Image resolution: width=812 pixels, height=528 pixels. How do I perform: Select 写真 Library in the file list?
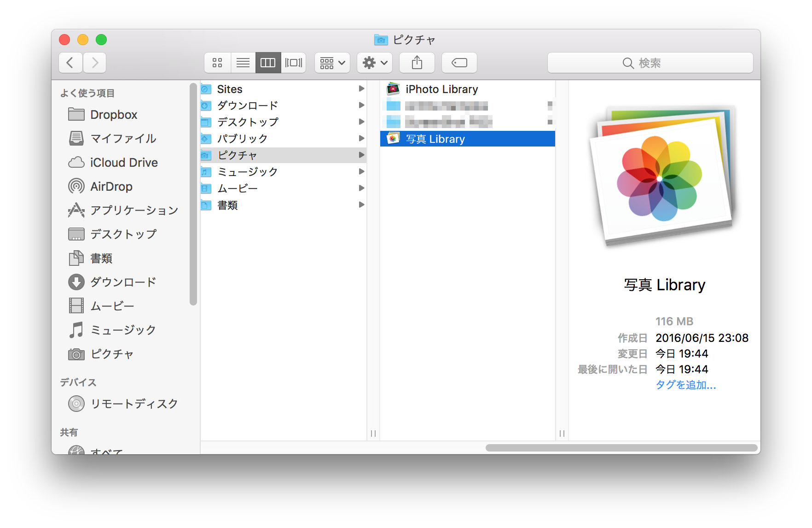click(468, 139)
